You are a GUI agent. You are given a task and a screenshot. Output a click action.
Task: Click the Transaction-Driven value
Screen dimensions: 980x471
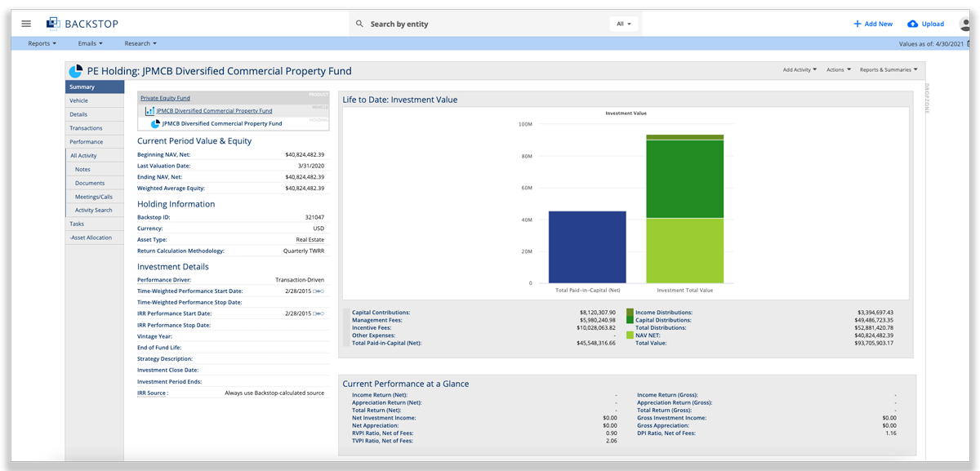click(300, 280)
